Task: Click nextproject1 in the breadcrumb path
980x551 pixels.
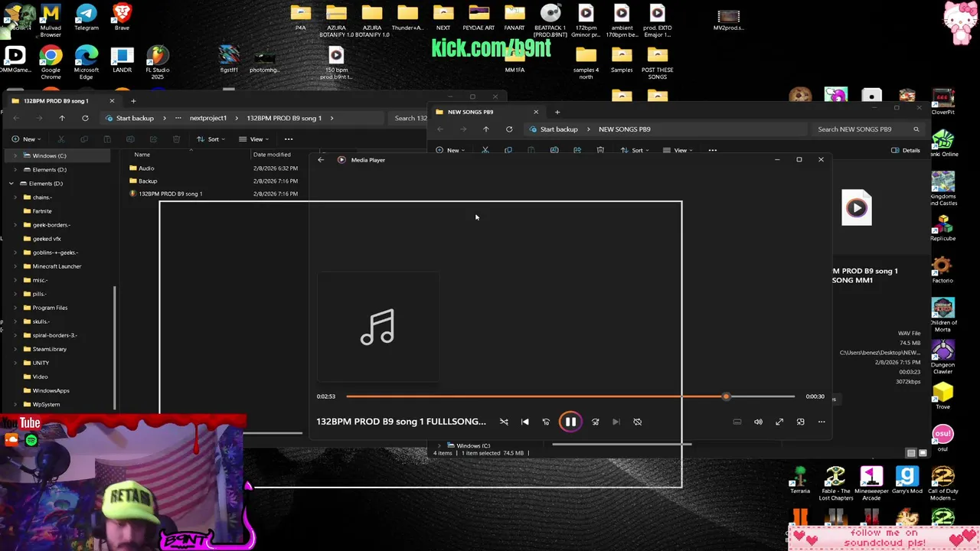Action: pos(208,118)
